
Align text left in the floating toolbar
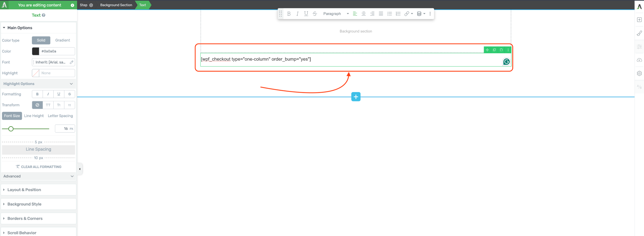(x=355, y=14)
